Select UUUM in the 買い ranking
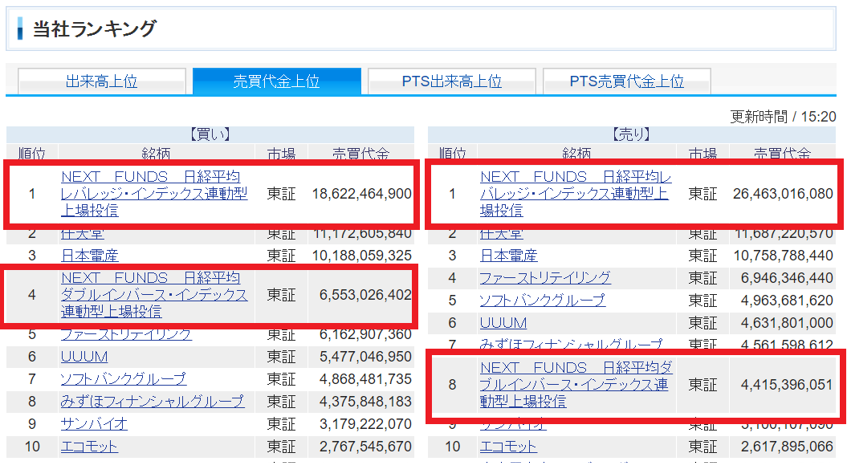 84,357
